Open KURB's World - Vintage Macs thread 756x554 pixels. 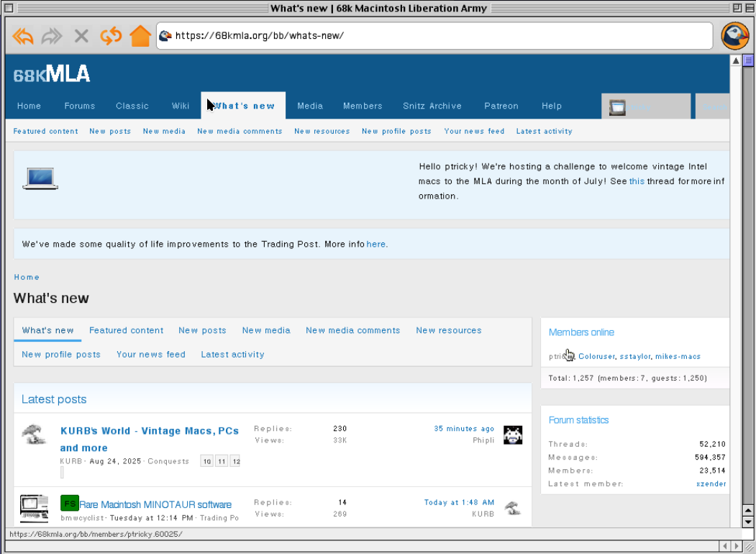pos(150,440)
